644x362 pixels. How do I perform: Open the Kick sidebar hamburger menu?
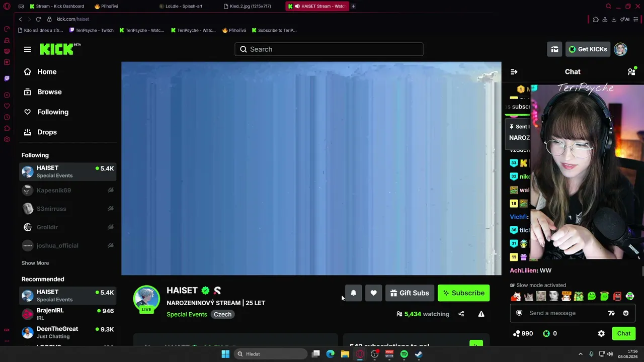(x=27, y=49)
